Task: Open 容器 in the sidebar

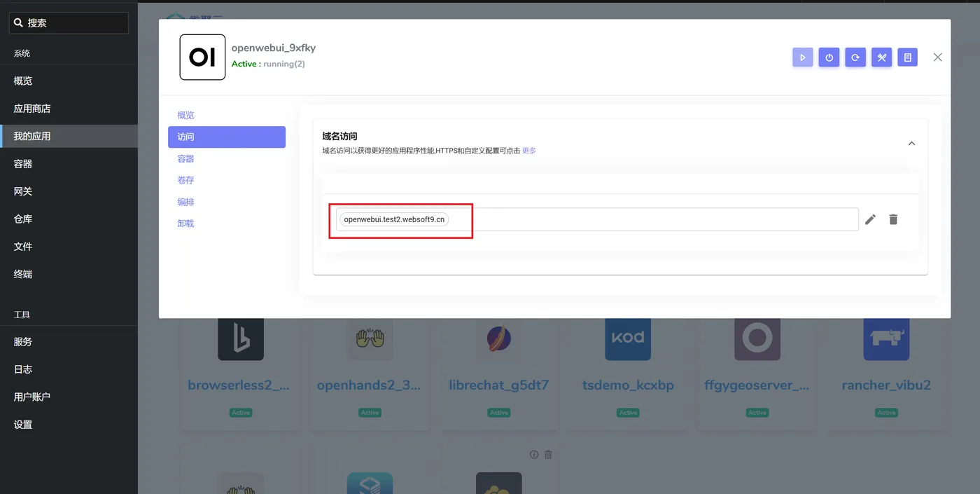Action: point(69,163)
